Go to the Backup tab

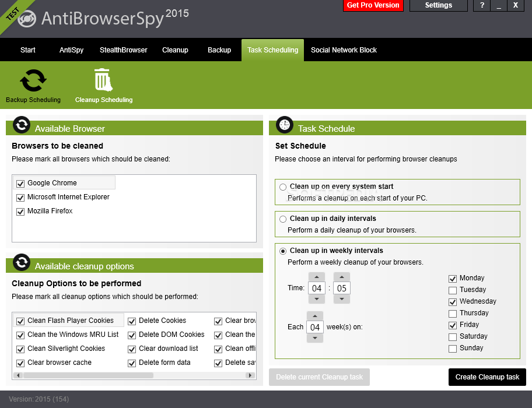tap(219, 50)
